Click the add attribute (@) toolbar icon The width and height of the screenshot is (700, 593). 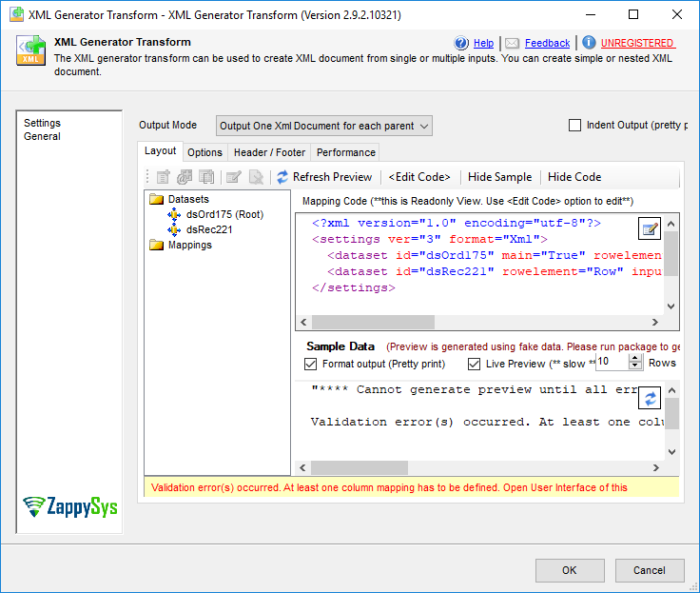pos(185,177)
